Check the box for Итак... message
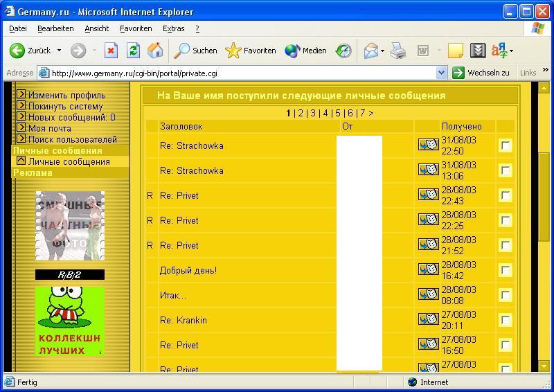The image size is (554, 392). point(506,296)
